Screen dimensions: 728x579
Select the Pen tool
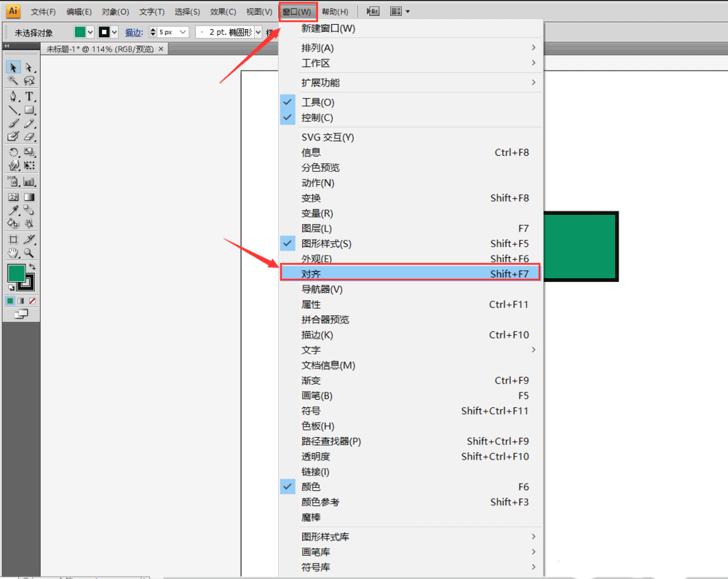pyautogui.click(x=13, y=97)
